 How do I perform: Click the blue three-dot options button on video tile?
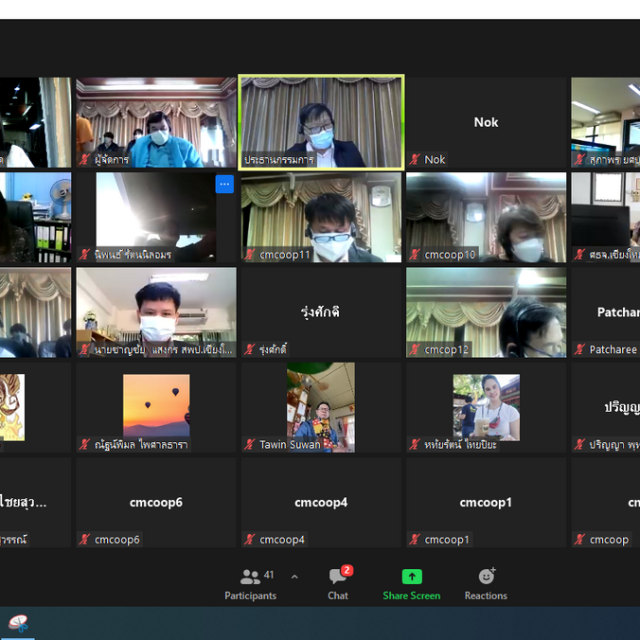[224, 184]
